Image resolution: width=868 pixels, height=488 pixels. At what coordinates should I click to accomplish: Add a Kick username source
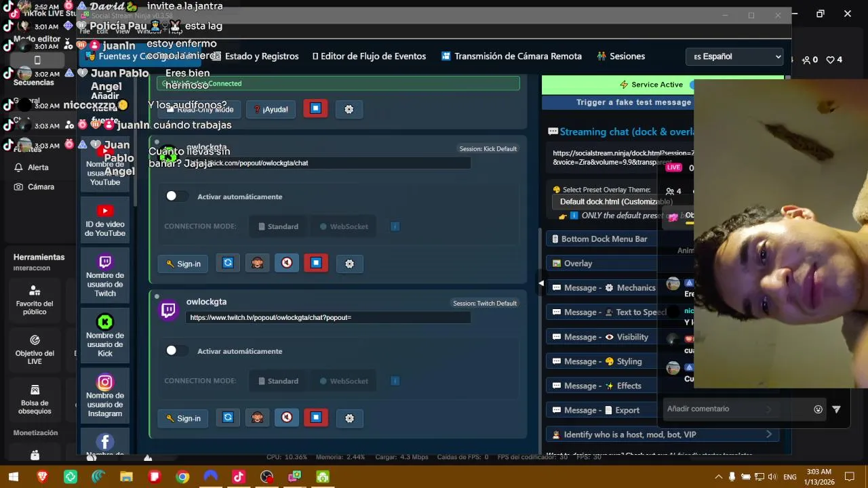pyautogui.click(x=105, y=335)
